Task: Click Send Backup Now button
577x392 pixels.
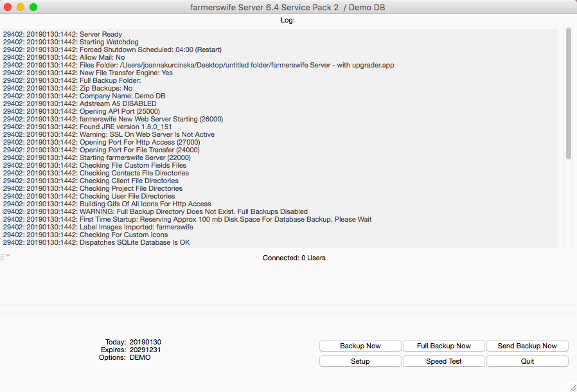Action: click(x=527, y=346)
